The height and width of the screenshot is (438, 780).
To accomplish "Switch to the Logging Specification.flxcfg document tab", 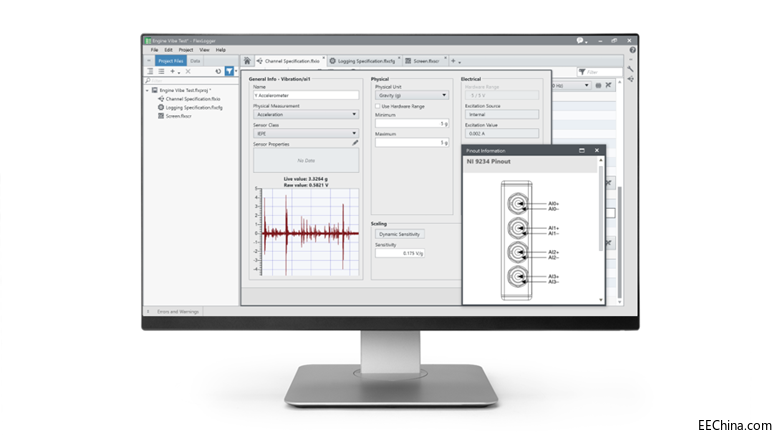I will click(363, 61).
